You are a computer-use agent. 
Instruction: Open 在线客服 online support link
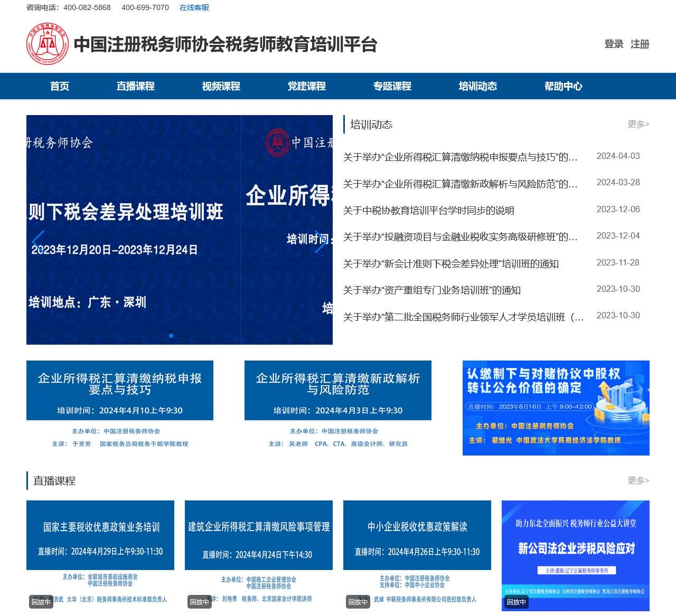click(194, 7)
